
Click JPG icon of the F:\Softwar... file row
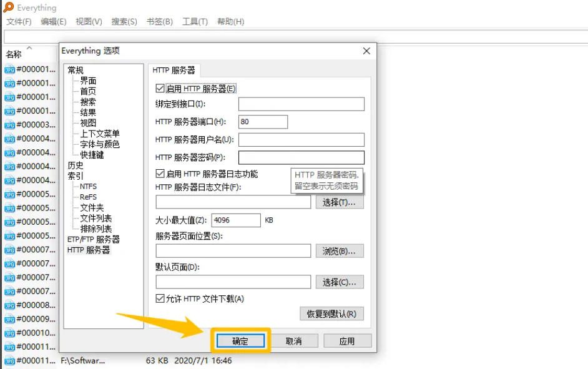pyautogui.click(x=9, y=361)
